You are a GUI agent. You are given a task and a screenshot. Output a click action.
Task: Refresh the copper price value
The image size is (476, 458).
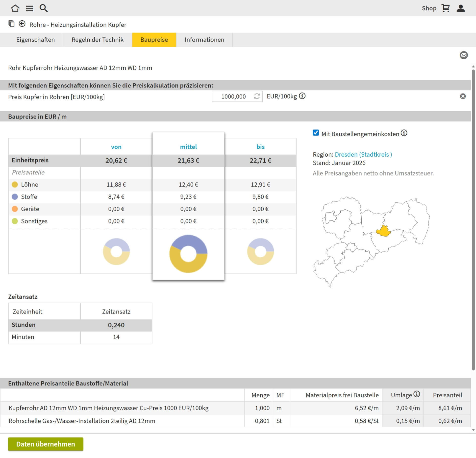(x=257, y=96)
